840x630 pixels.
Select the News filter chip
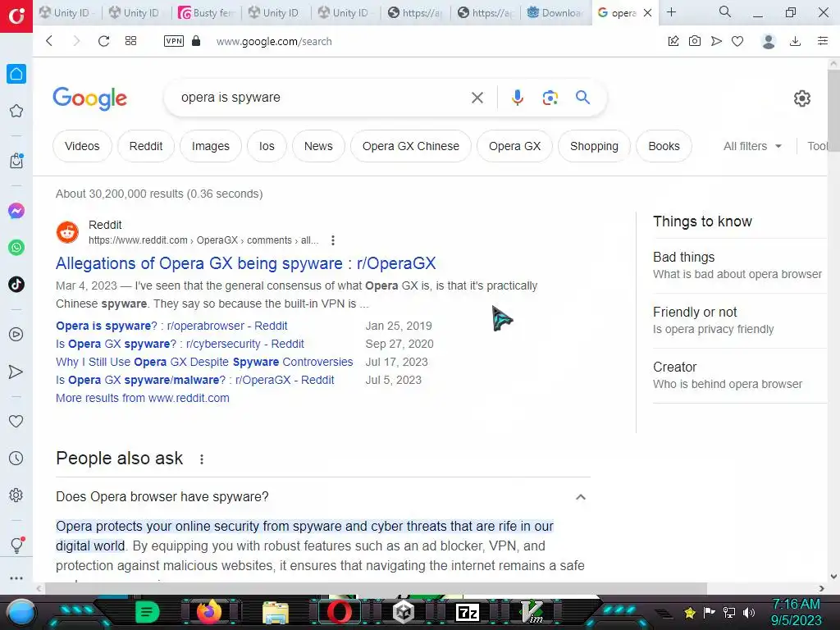[318, 146]
